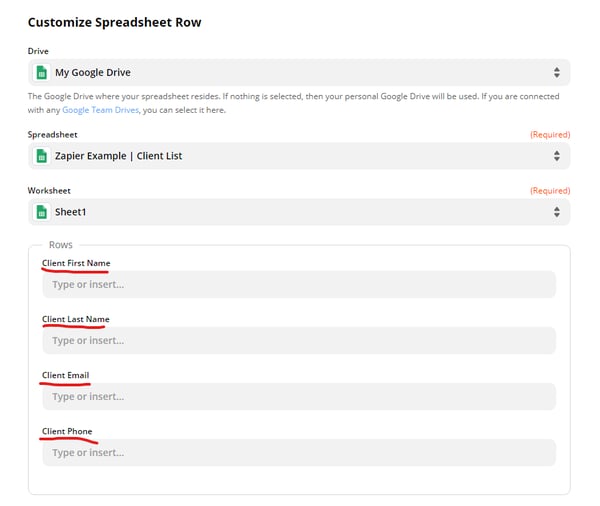Click the Client First Name label
The width and height of the screenshot is (600, 506).
click(76, 263)
